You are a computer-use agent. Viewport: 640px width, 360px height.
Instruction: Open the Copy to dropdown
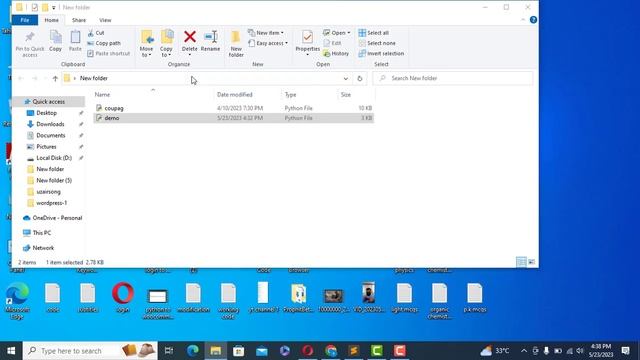tap(166, 44)
